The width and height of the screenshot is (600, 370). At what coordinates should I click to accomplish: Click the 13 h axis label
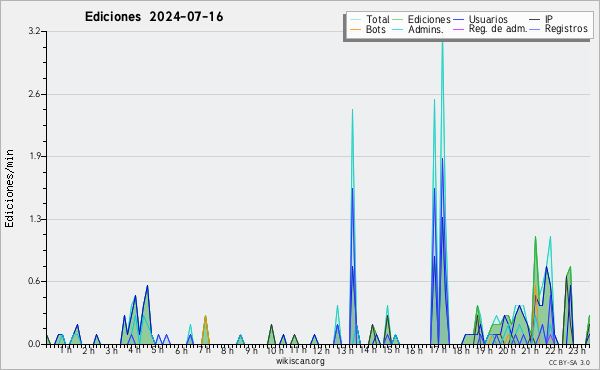345,350
